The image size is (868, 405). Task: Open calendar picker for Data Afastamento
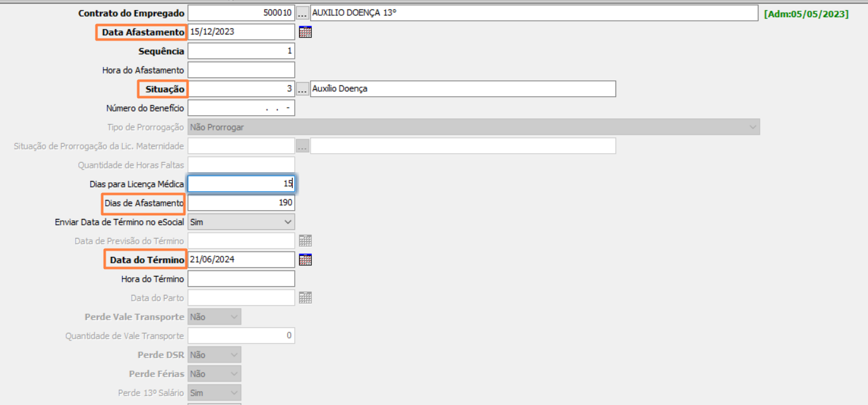pyautogui.click(x=305, y=32)
